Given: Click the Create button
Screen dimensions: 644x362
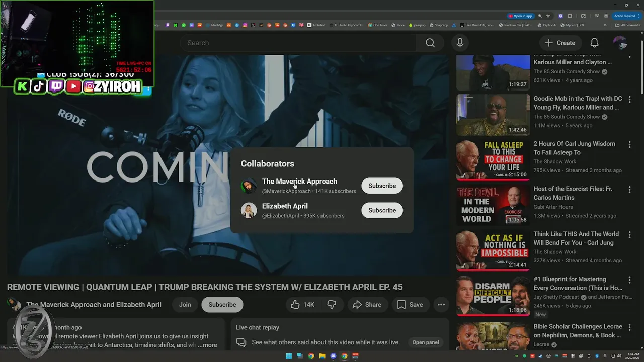Looking at the screenshot, I should pyautogui.click(x=560, y=43).
